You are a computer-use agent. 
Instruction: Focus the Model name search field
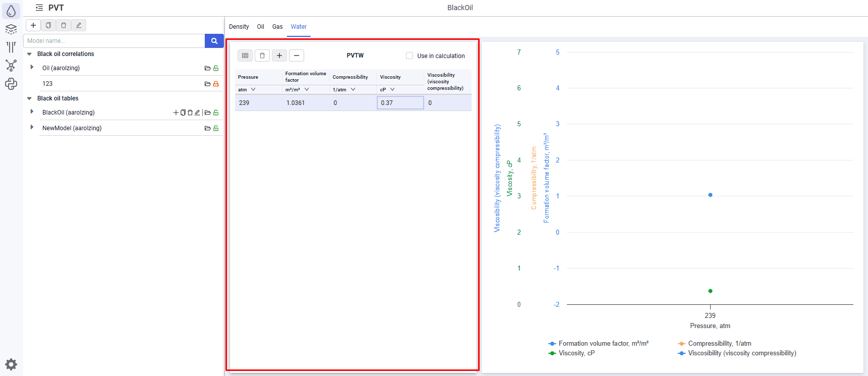[114, 41]
